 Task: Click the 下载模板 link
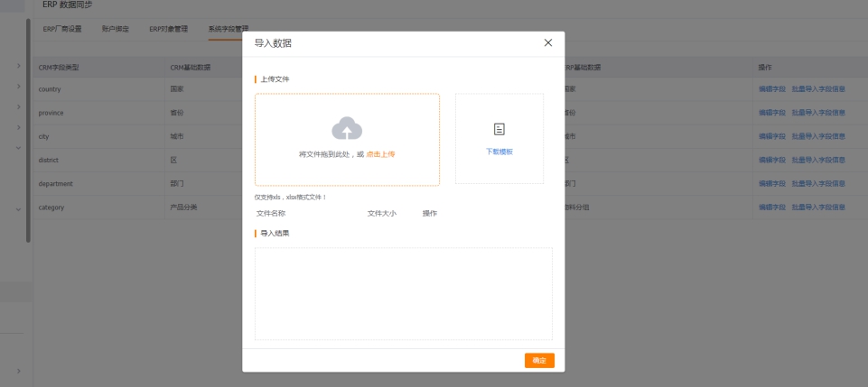point(499,152)
